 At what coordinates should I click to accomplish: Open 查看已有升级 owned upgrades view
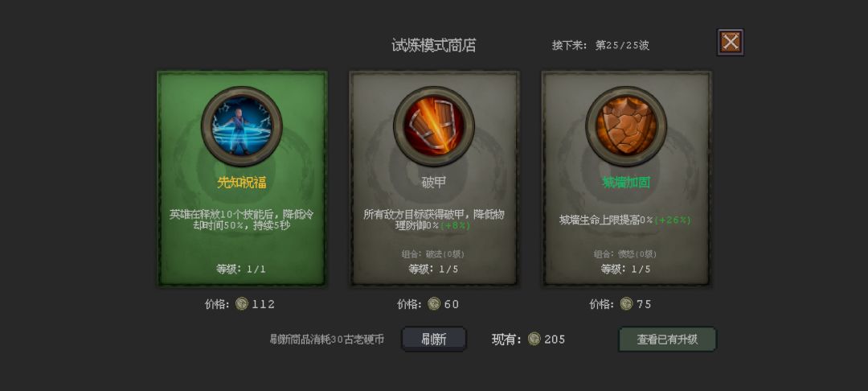[x=667, y=339]
